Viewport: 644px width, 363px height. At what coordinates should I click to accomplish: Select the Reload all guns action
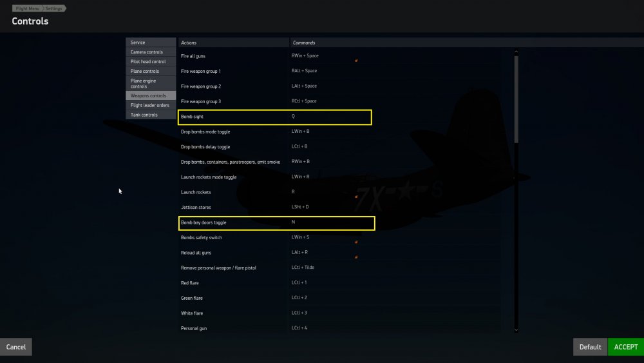(x=196, y=253)
